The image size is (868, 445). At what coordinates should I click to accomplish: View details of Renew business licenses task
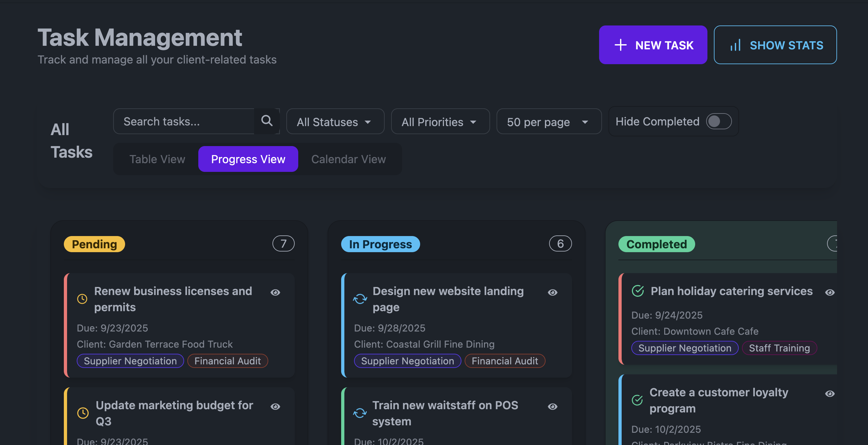tap(275, 292)
